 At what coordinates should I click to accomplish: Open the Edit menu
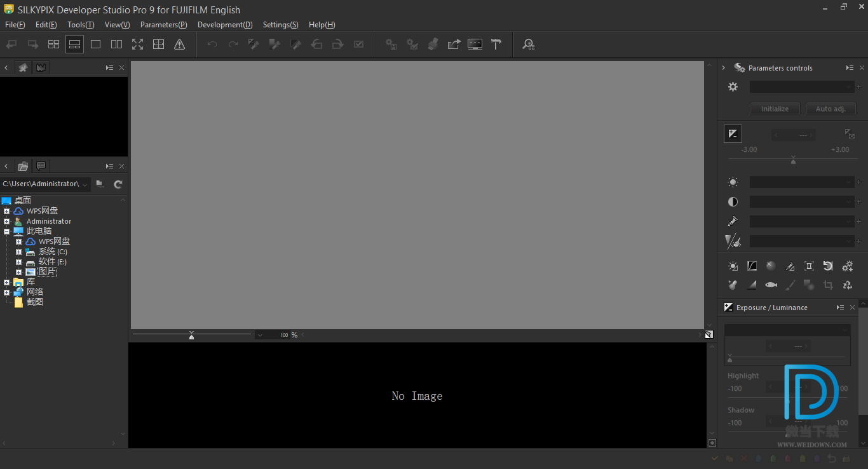(x=46, y=25)
